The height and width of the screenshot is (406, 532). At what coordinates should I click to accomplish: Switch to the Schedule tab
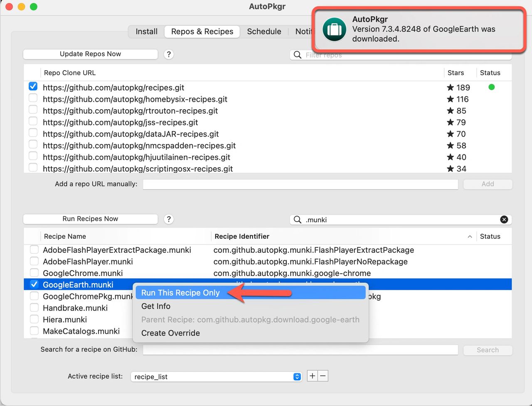[x=264, y=32]
